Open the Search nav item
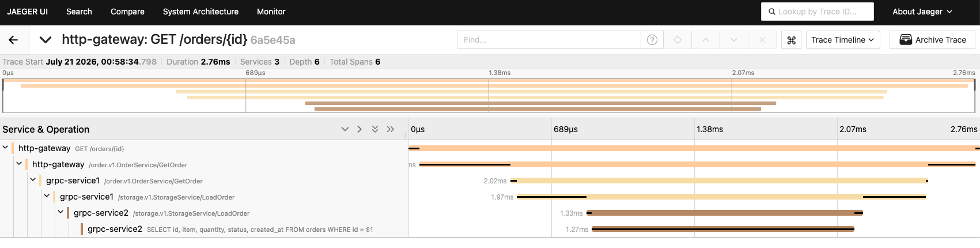This screenshot has width=980, height=248. 79,12
